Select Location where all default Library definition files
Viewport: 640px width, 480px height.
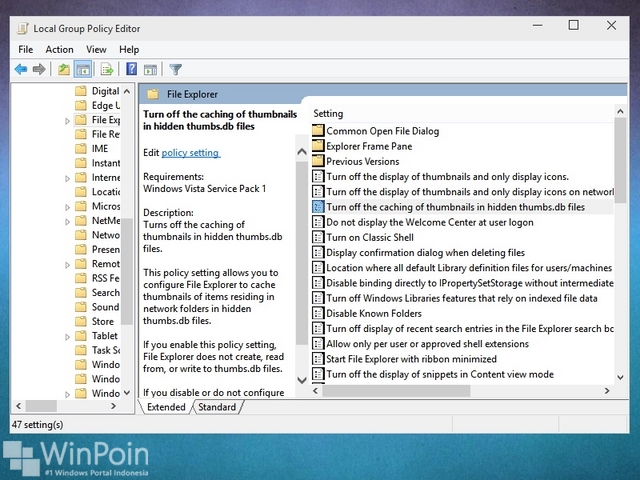462,268
